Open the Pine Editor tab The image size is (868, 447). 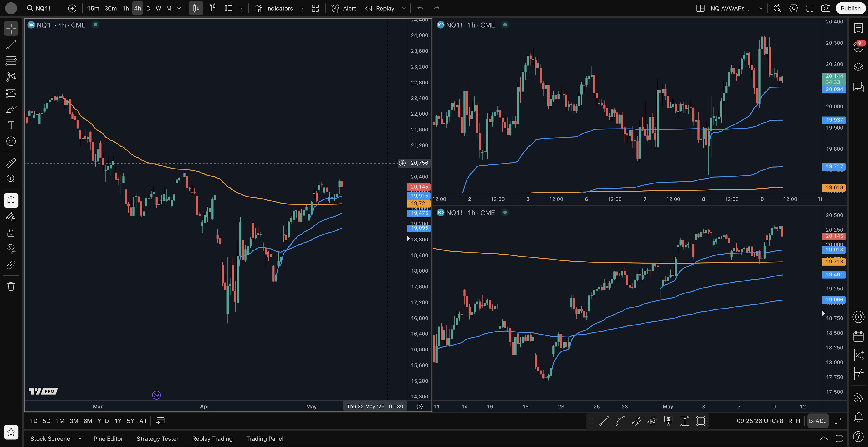(x=108, y=439)
